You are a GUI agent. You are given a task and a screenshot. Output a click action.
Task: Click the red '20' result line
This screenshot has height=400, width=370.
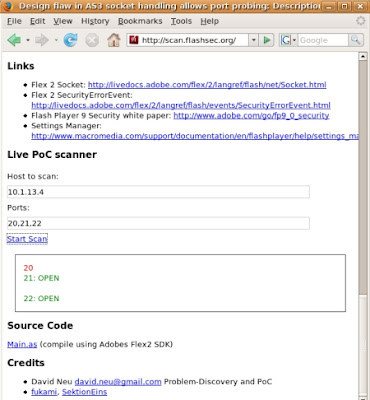coord(28,268)
